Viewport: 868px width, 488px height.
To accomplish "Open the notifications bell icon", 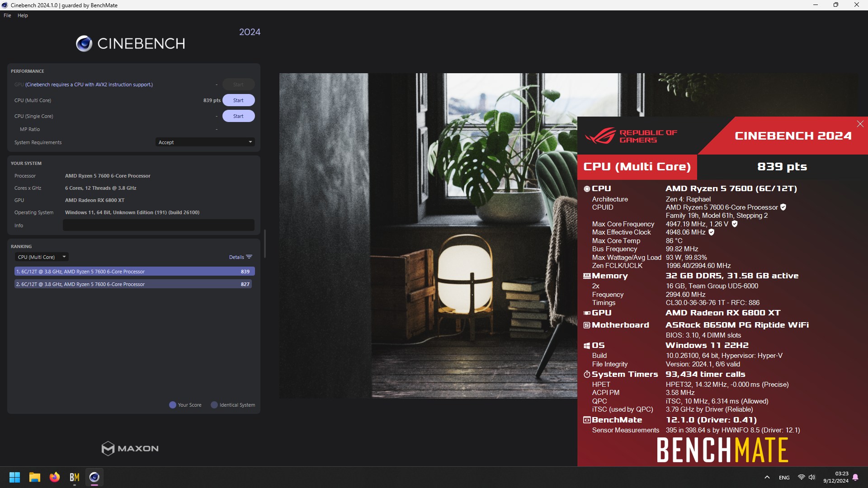I will point(855,477).
